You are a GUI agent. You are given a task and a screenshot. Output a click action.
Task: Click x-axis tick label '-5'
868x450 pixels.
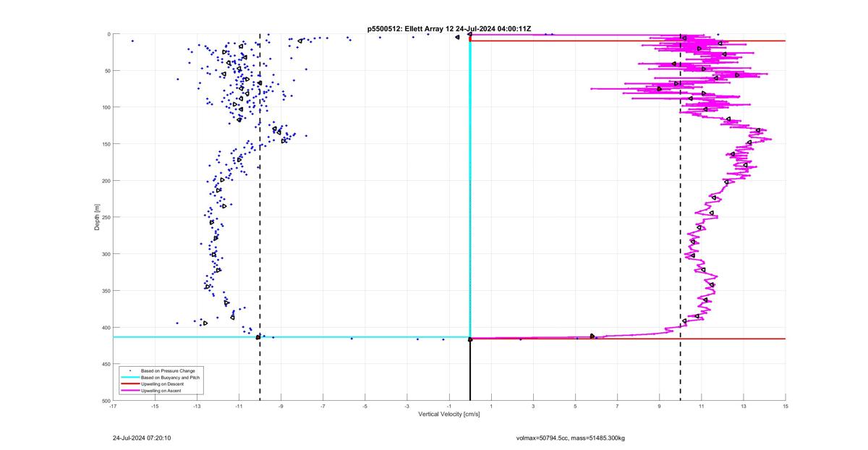pos(365,407)
